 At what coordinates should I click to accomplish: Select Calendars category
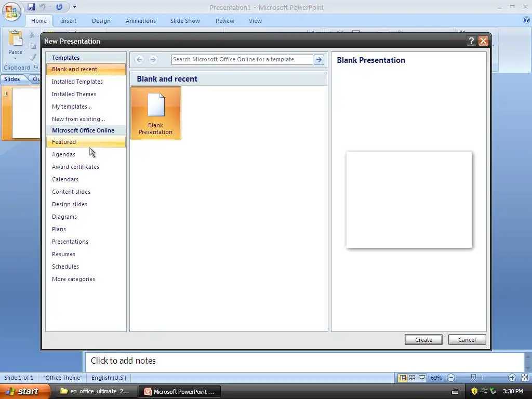[x=86, y=179]
